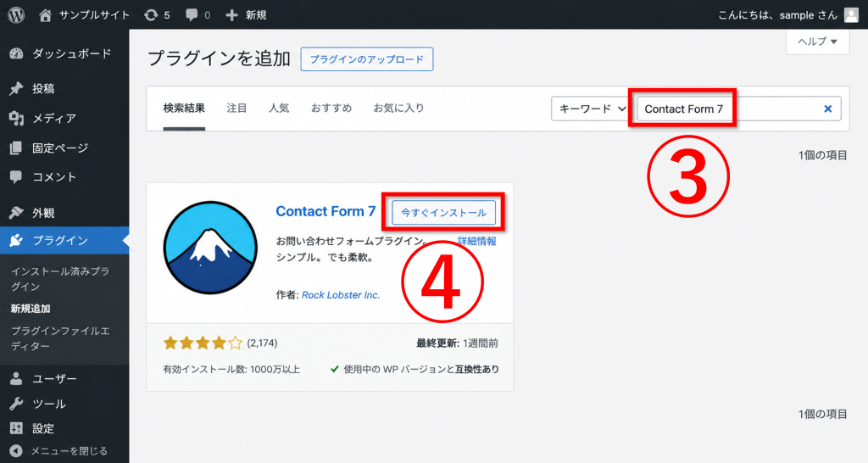The image size is (868, 463).
Task: Click the こんにちは、sample さん account link
Action: click(778, 15)
